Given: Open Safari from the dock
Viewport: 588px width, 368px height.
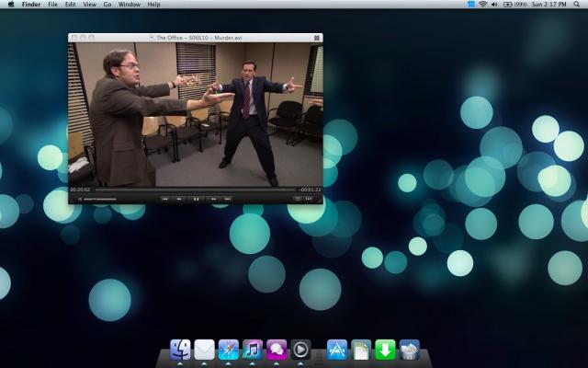Looking at the screenshot, I should [229, 350].
